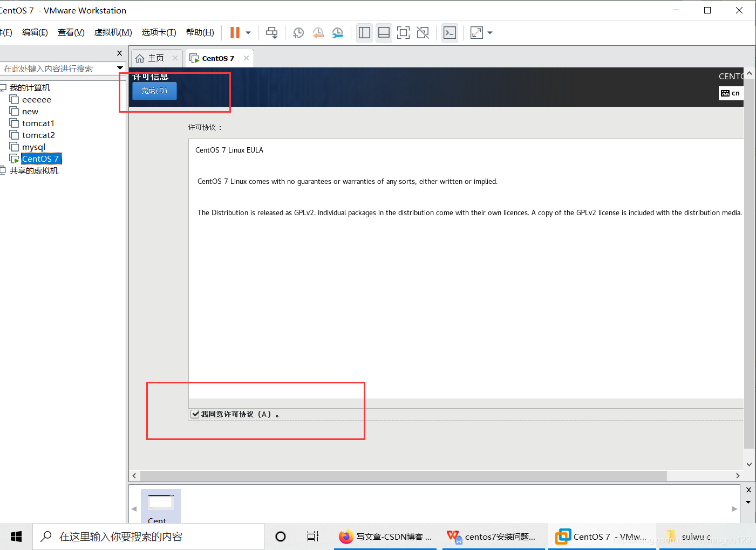Click horizontal scrollbar right arrow

(x=738, y=476)
